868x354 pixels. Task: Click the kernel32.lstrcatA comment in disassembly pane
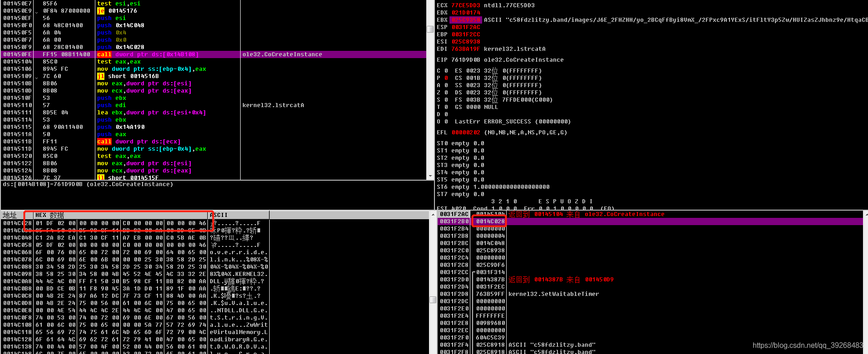coord(273,105)
